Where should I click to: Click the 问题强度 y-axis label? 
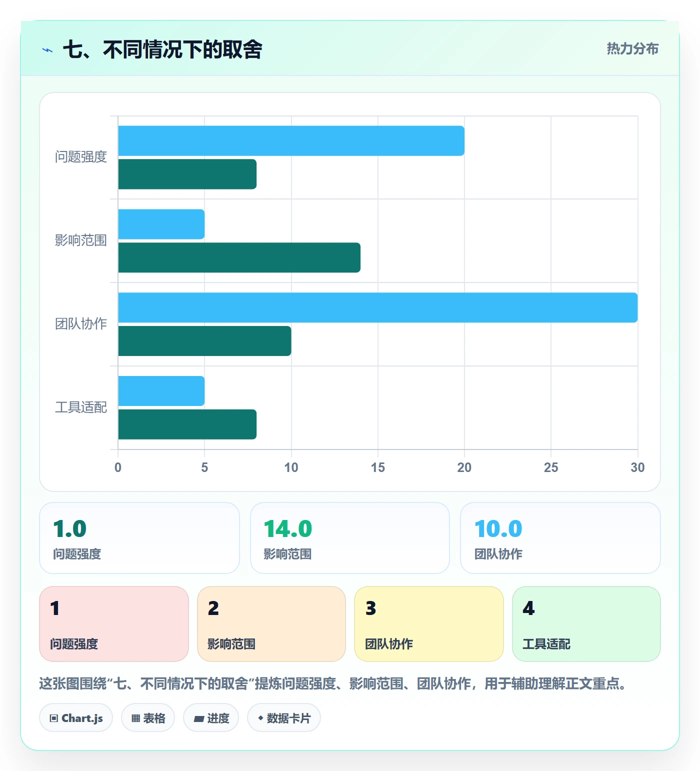[x=81, y=157]
